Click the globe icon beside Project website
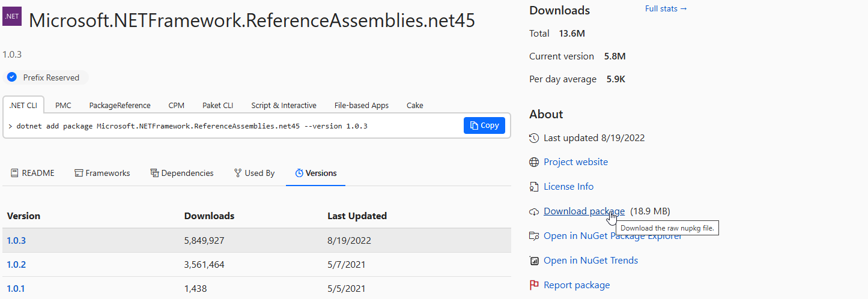The image size is (868, 299). coord(534,162)
